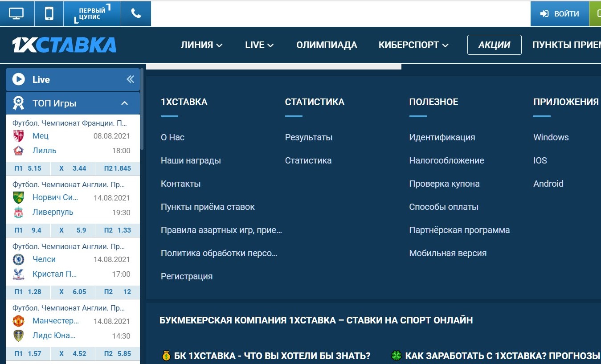This screenshot has width=601, height=364.
Task: Open the Правила азартных игр link
Action: pyautogui.click(x=221, y=230)
